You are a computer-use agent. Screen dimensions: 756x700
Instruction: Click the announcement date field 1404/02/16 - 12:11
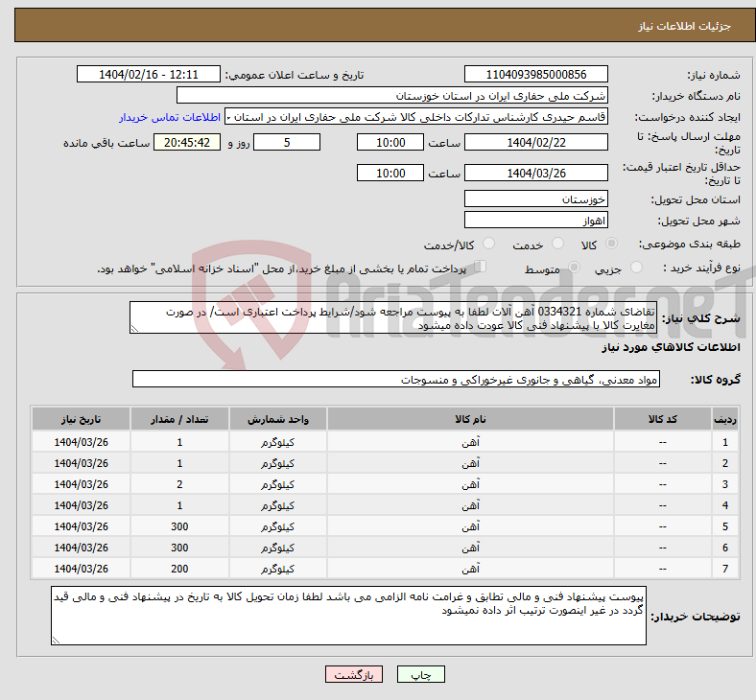pos(149,74)
